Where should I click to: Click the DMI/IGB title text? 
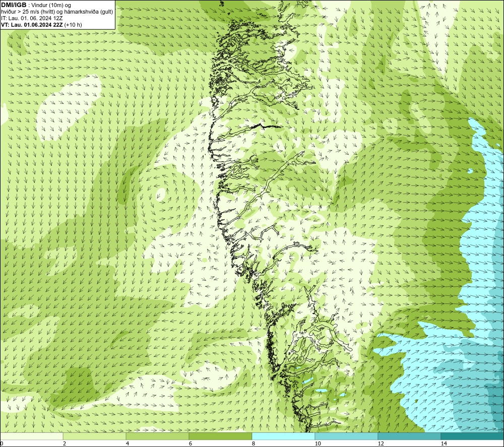tap(14, 5)
